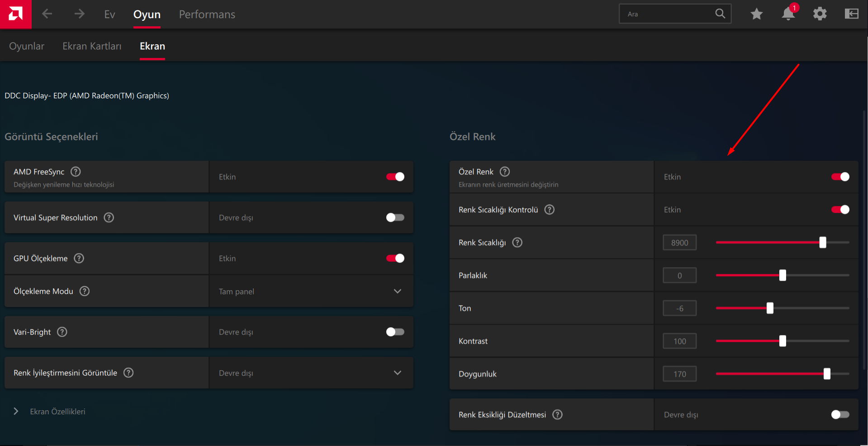Toggle Özel Renk switch
The width and height of the screenshot is (868, 446).
[x=840, y=177]
